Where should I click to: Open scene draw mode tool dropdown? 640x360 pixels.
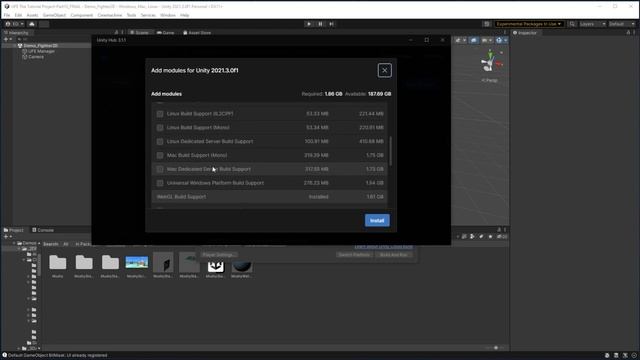(460, 40)
